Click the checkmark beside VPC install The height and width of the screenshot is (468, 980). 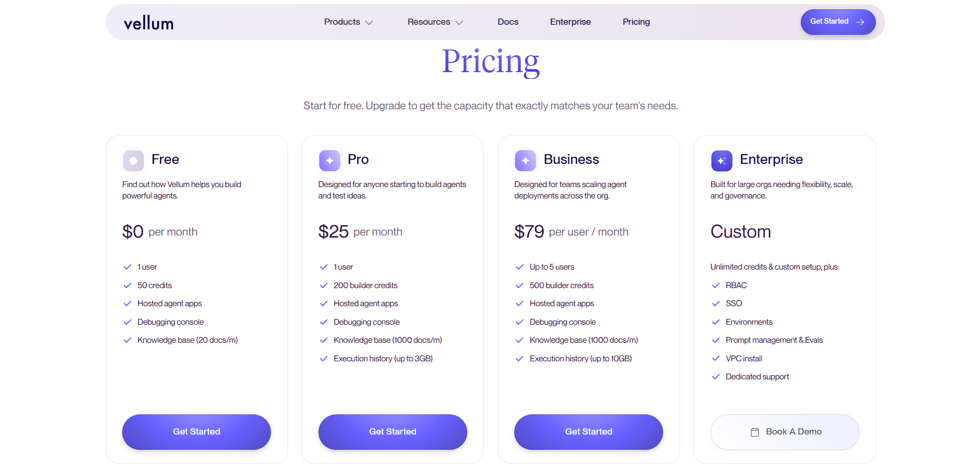pos(716,358)
